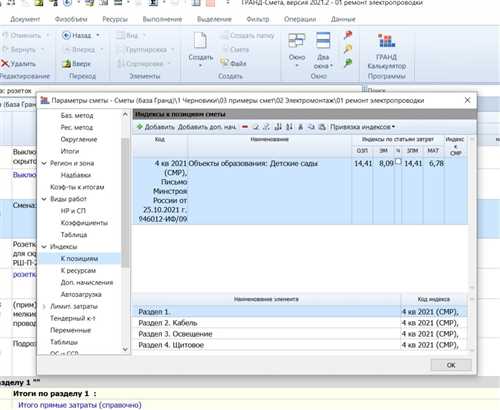Click the red X Удалить icon
Image resolution: width=500 pixels, height=410 pixels.
(x=5, y=63)
